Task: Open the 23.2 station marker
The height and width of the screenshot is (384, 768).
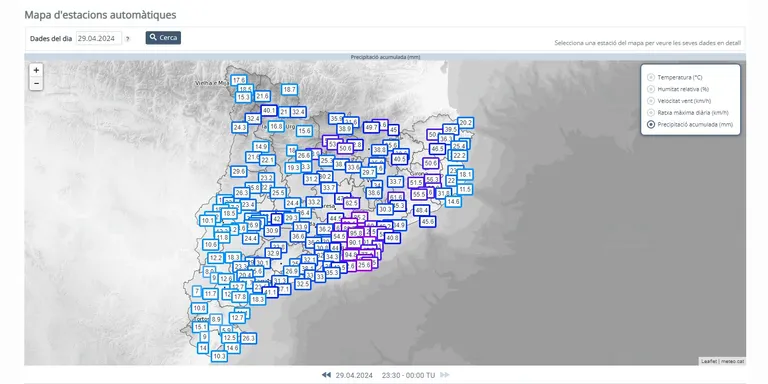Action: tap(266, 178)
